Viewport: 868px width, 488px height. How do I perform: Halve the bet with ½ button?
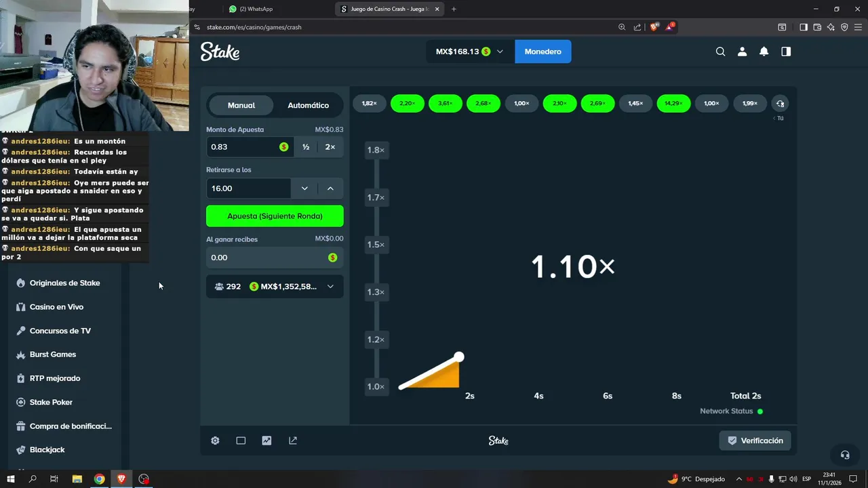point(306,147)
